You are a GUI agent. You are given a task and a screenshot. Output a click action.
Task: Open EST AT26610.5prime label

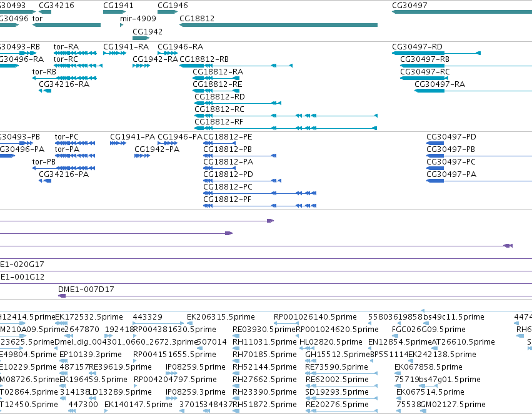pos(463,342)
